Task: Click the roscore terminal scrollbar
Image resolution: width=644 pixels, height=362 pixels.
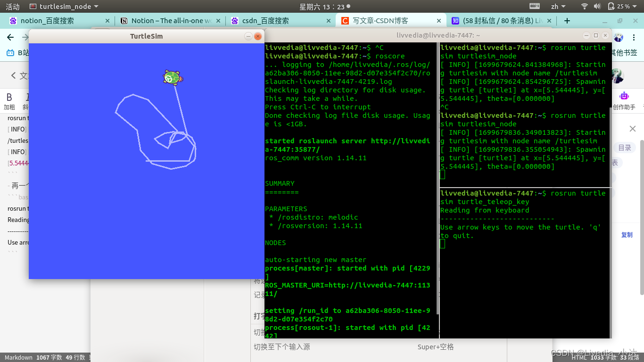Action: 438,179
